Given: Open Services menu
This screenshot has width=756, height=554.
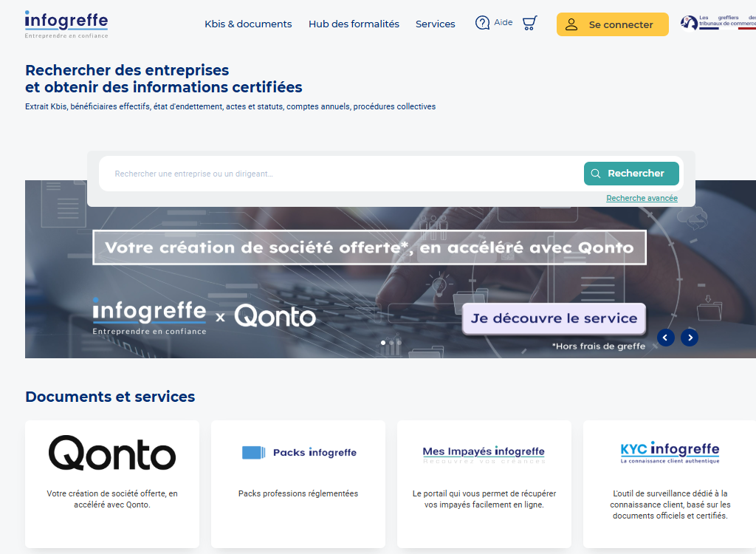Looking at the screenshot, I should 436,24.
